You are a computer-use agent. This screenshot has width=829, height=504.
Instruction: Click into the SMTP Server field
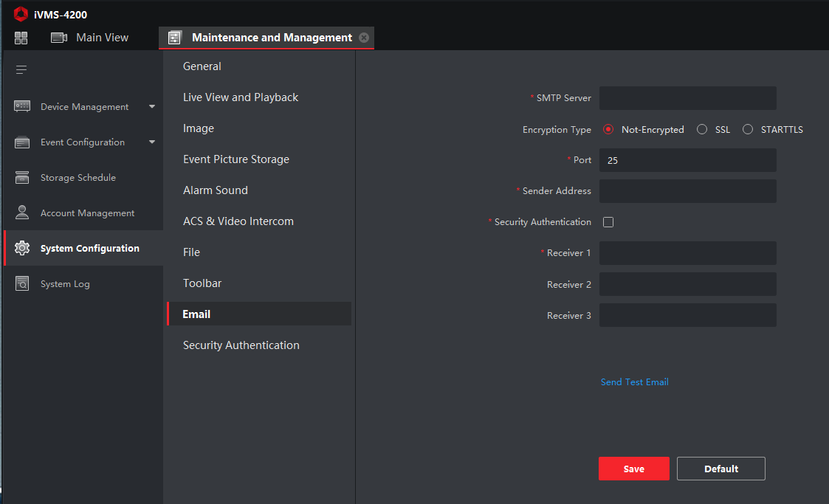click(x=687, y=98)
